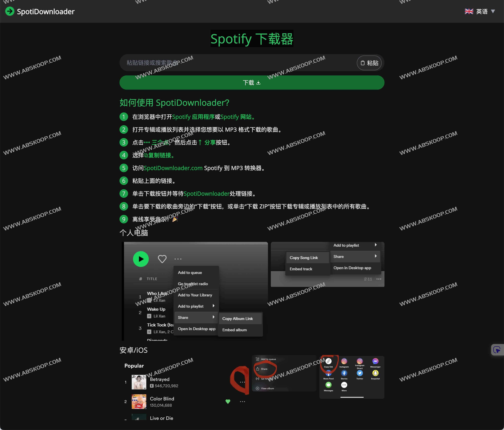Click Copy Song Link in tutorial image
Viewport: 504px width, 430px height.
click(x=304, y=258)
